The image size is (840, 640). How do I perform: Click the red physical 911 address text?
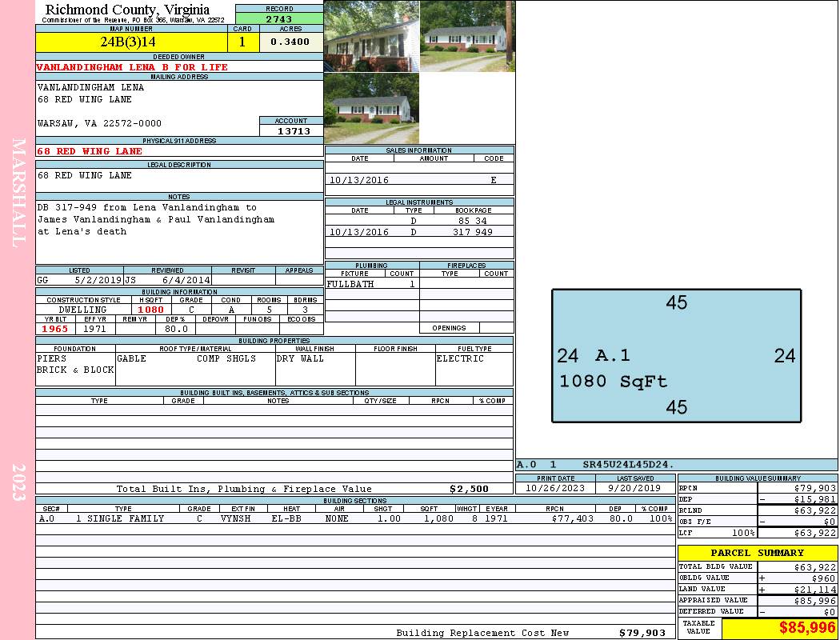click(90, 151)
